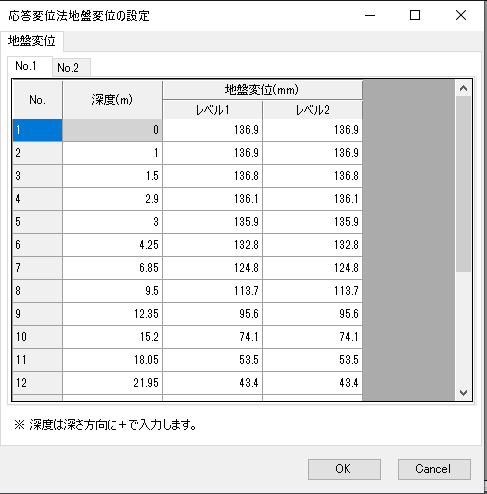487x494 pixels.
Task: Select the depth cell showing 4.25
Action: click(x=112, y=245)
